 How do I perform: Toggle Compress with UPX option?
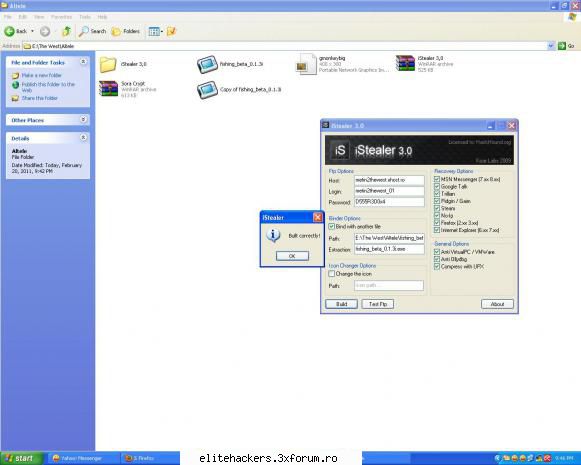click(437, 266)
